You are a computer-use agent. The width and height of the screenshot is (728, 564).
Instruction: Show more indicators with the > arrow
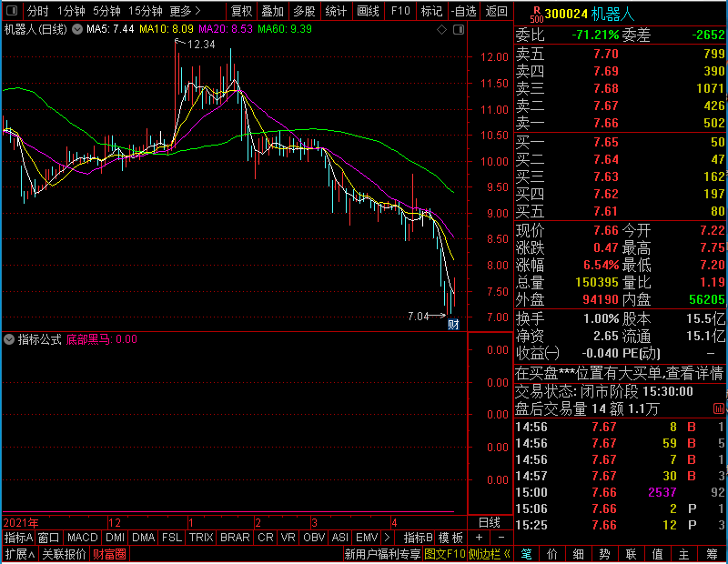(387, 538)
